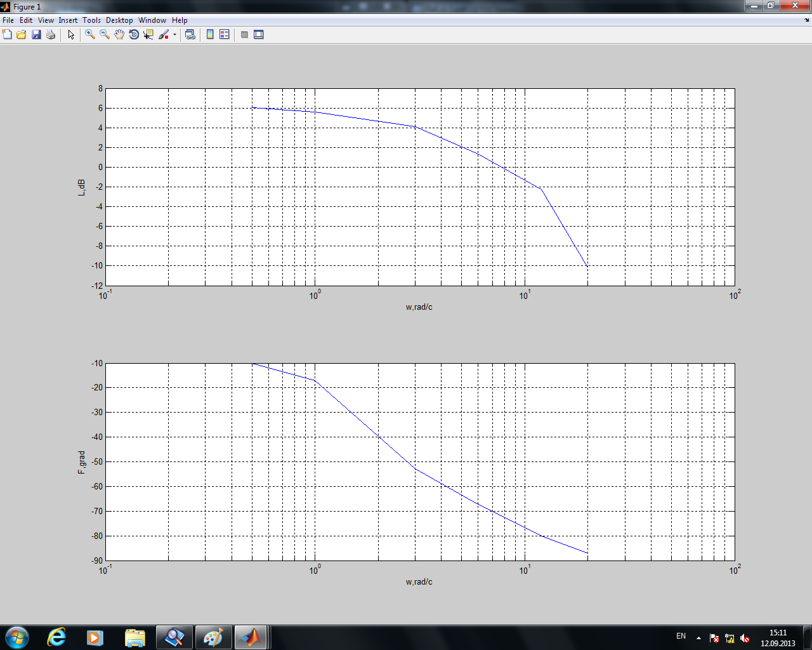
Task: Save the current figure
Action: [x=36, y=34]
